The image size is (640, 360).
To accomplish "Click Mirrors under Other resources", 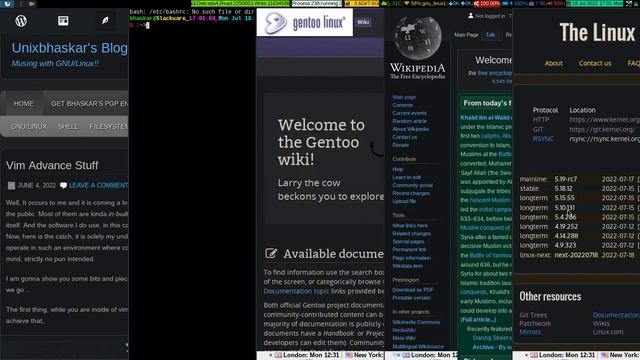I will tap(530, 332).
